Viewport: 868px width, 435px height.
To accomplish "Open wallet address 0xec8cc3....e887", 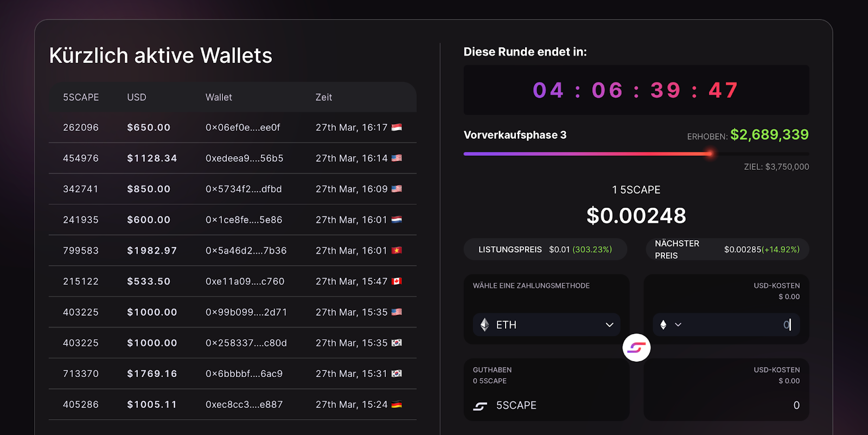I will pyautogui.click(x=244, y=405).
